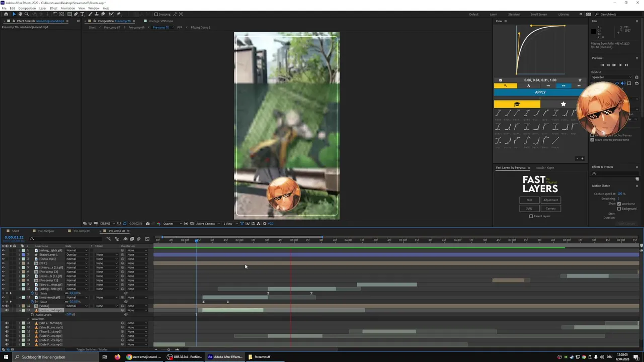The height and width of the screenshot is (362, 644).
Task: Expand the [PFP] layer properties
Action: (20, 263)
